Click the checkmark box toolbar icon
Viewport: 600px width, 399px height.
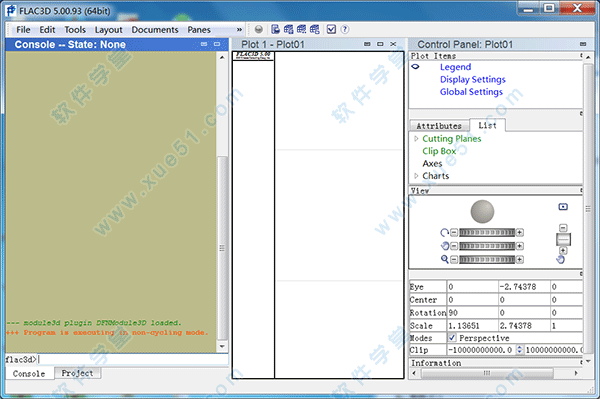331,29
